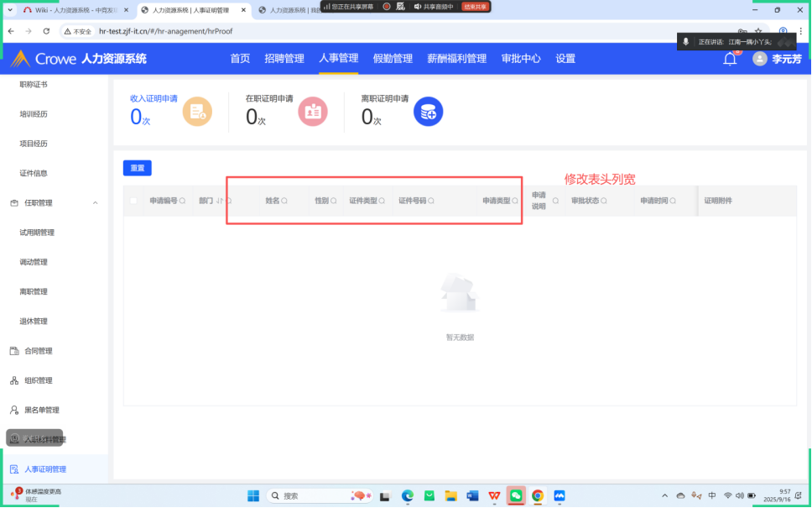Open 离职管理 in the sidebar
The height and width of the screenshot is (508, 812).
coord(34,291)
